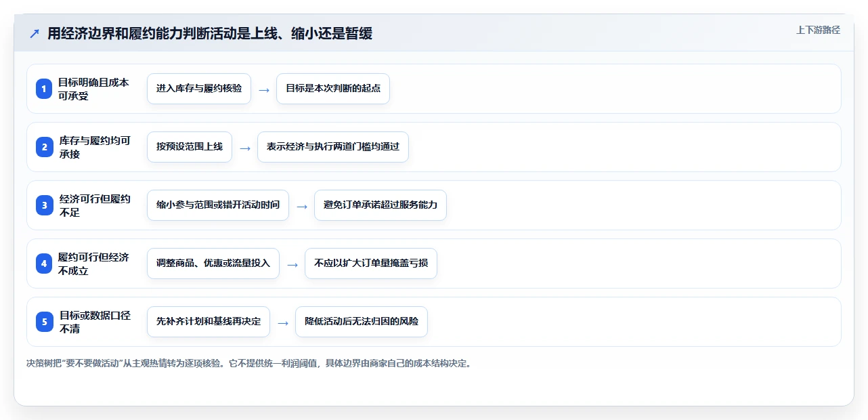Click the footnote starting with 决策树把

click(x=248, y=363)
